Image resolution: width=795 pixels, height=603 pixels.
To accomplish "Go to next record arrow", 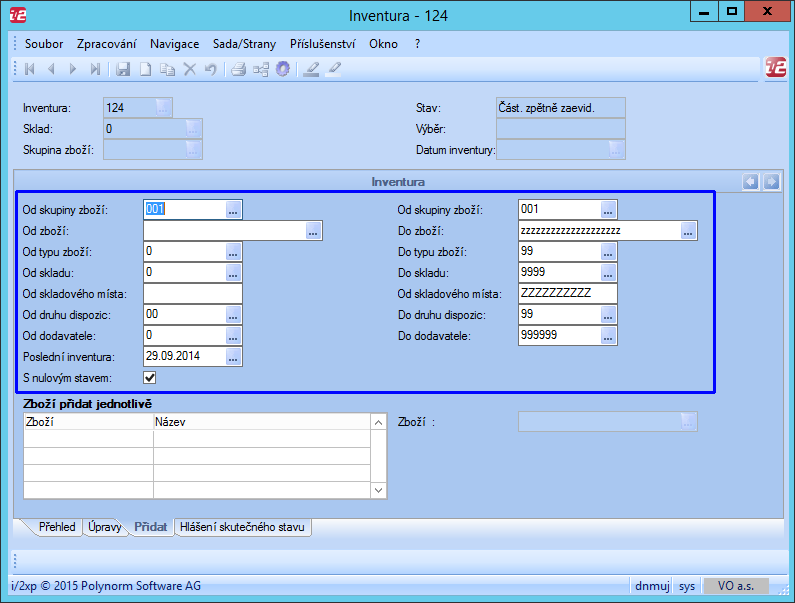I will pyautogui.click(x=73, y=69).
